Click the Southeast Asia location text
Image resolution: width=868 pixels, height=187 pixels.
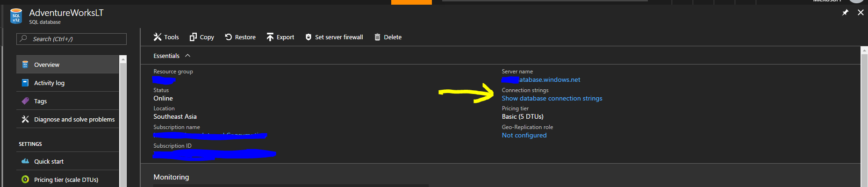pyautogui.click(x=175, y=116)
